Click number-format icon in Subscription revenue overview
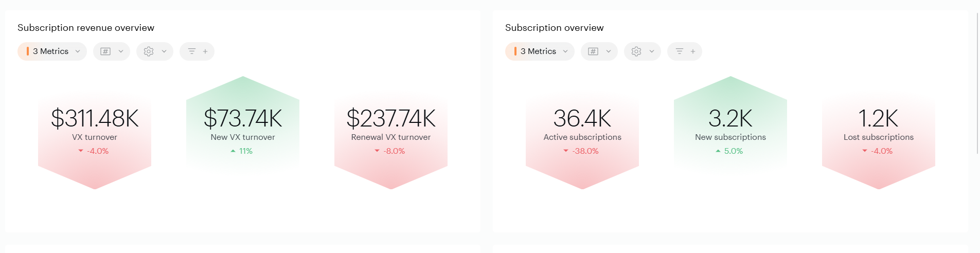This screenshot has height=253, width=980. (x=105, y=51)
